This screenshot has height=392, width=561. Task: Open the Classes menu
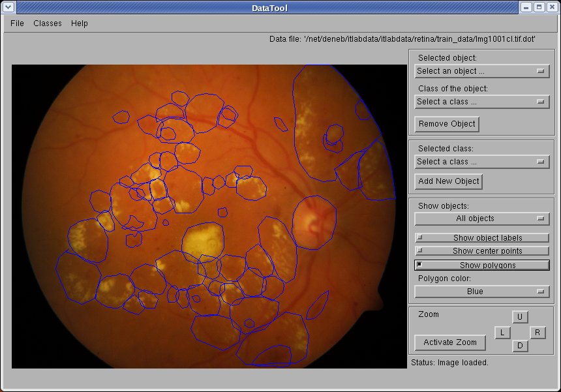[x=47, y=23]
